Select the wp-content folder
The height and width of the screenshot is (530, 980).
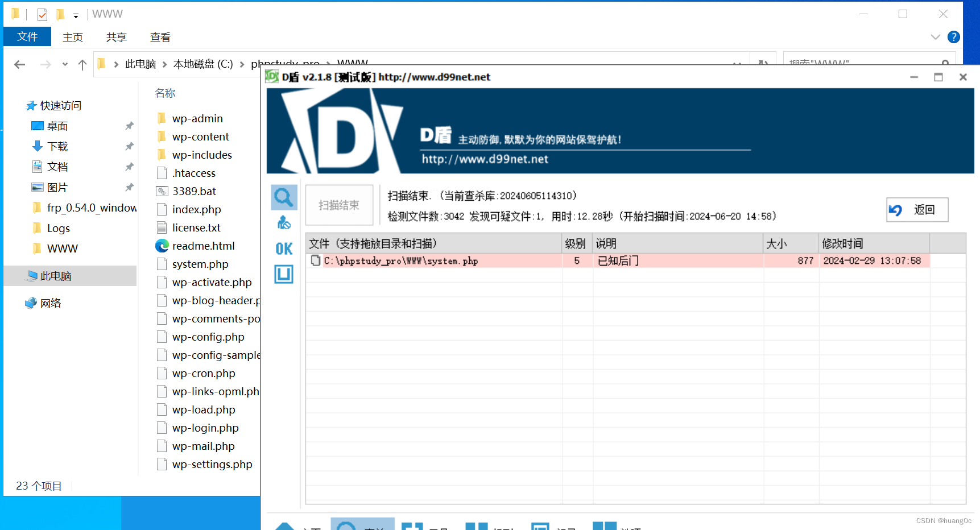(200, 136)
